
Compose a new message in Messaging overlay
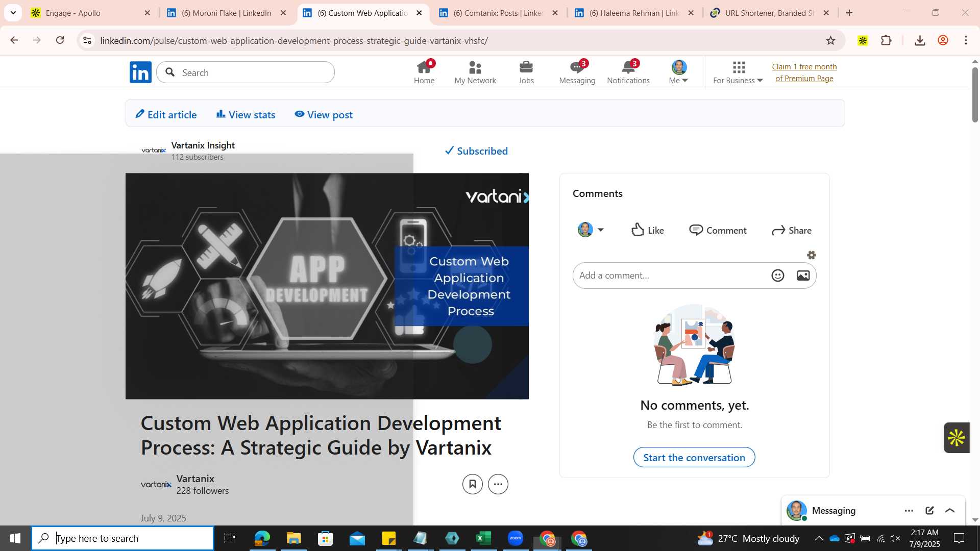click(929, 511)
